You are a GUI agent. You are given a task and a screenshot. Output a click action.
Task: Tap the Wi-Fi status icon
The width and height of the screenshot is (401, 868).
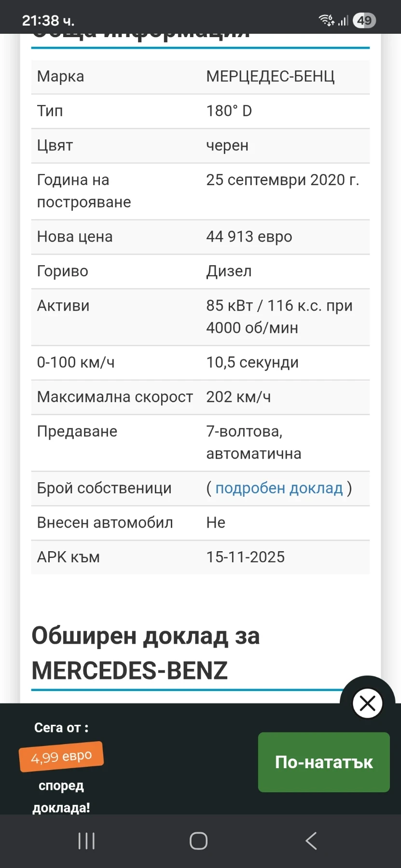[x=326, y=20]
